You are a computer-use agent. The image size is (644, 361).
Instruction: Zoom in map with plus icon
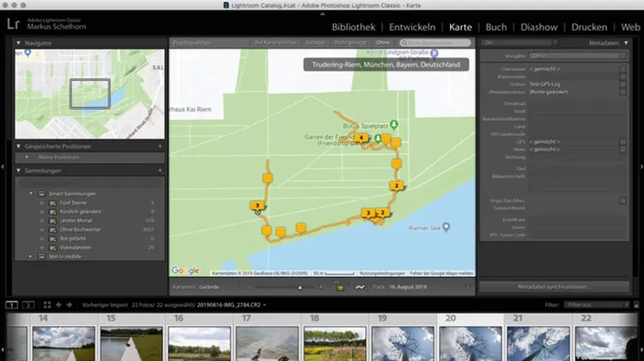pyautogui.click(x=321, y=286)
